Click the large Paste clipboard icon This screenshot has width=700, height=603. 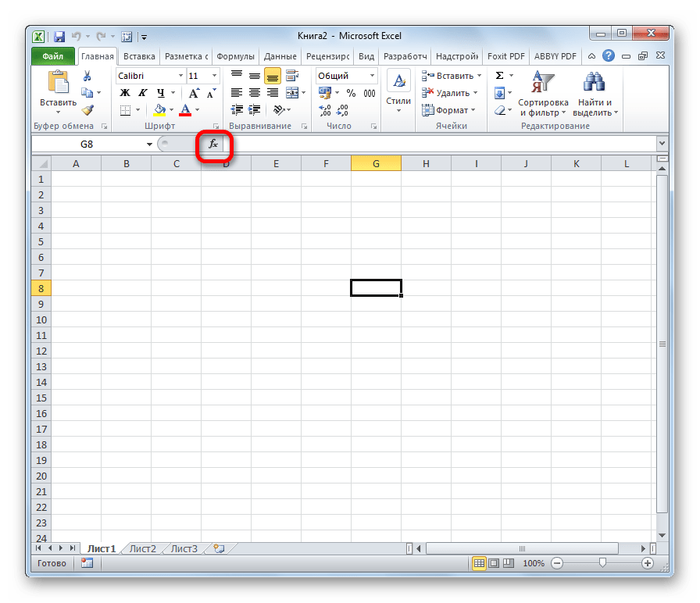(59, 84)
